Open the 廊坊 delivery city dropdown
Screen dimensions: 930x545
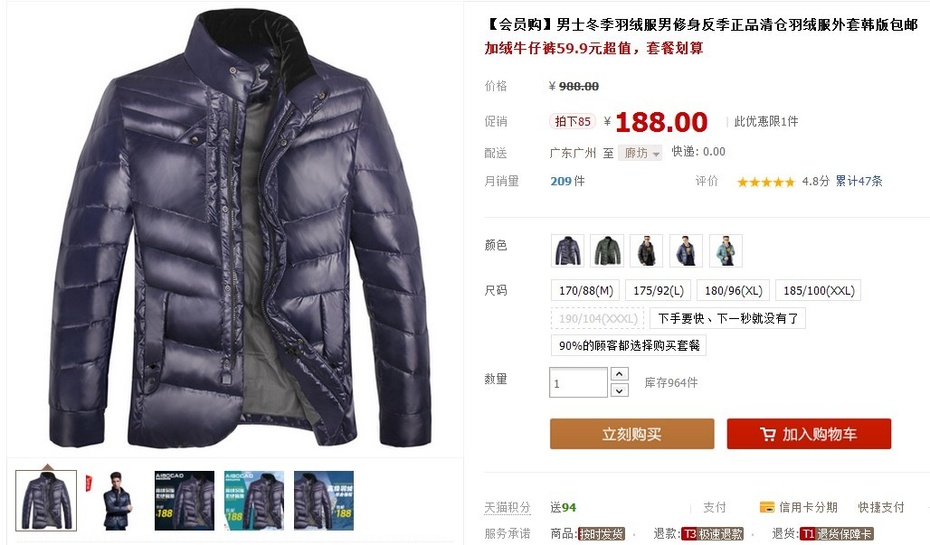(x=640, y=153)
